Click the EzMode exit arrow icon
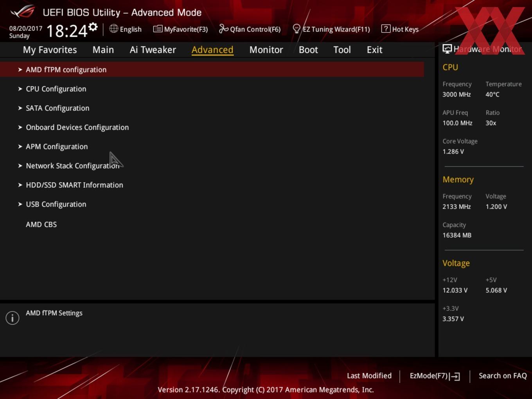Viewport: 532px width, 399px height. (455, 376)
